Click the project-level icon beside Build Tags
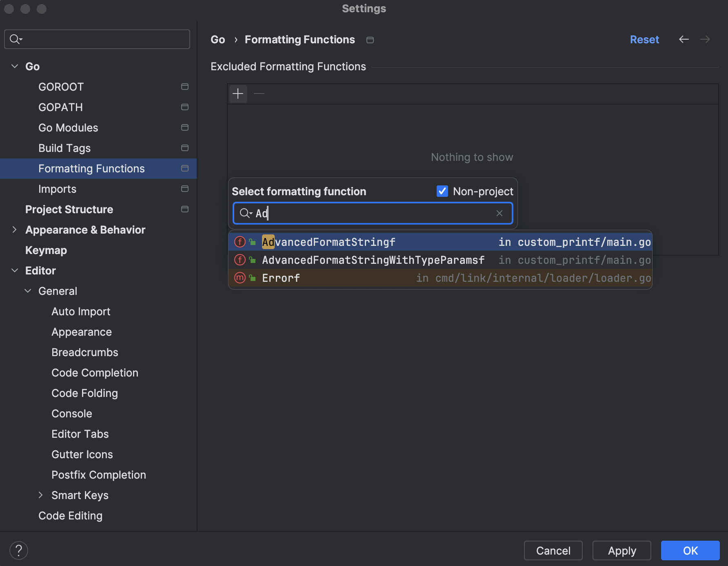This screenshot has width=728, height=566. tap(185, 148)
